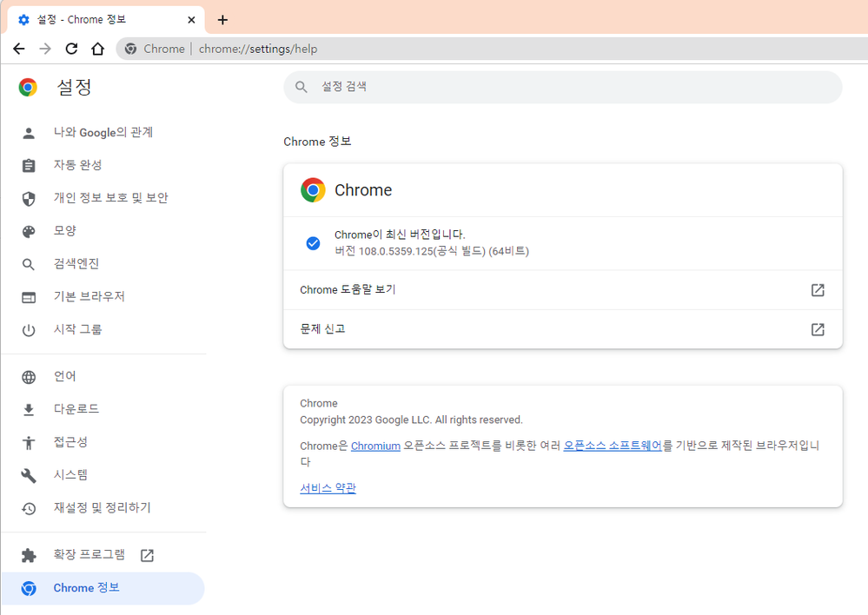Open Chrome 도움말 보기 row
868x615 pixels.
pyautogui.click(x=562, y=290)
